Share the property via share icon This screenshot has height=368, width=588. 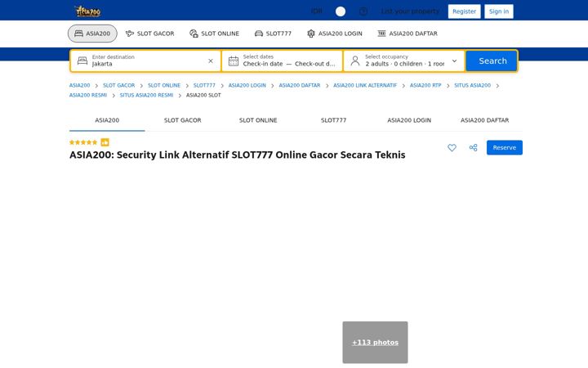tap(473, 147)
